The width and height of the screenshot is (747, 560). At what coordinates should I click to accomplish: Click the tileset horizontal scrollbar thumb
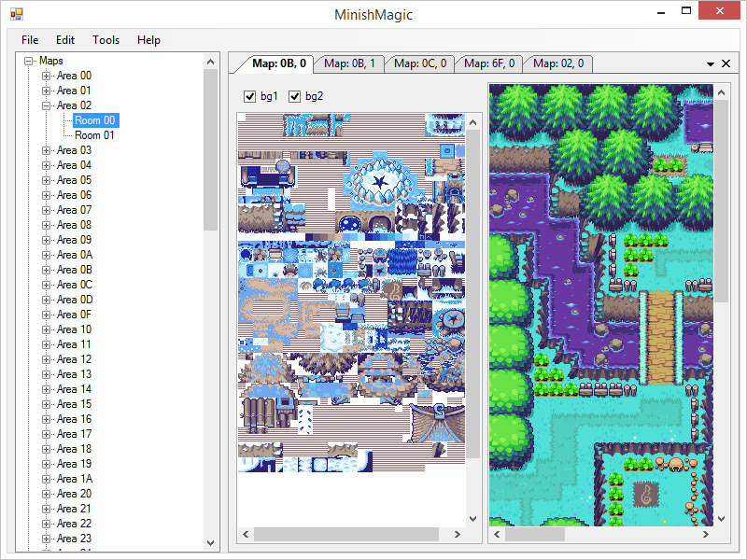[x=346, y=534]
